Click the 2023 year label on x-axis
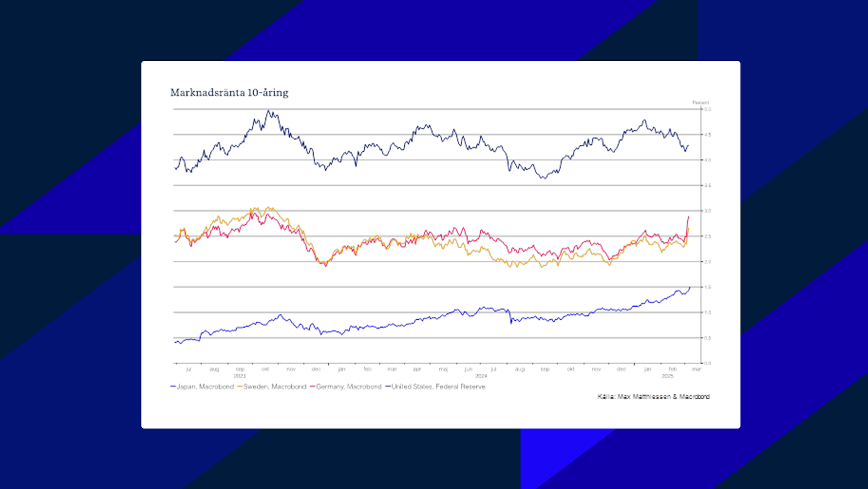The height and width of the screenshot is (489, 868). click(x=240, y=376)
